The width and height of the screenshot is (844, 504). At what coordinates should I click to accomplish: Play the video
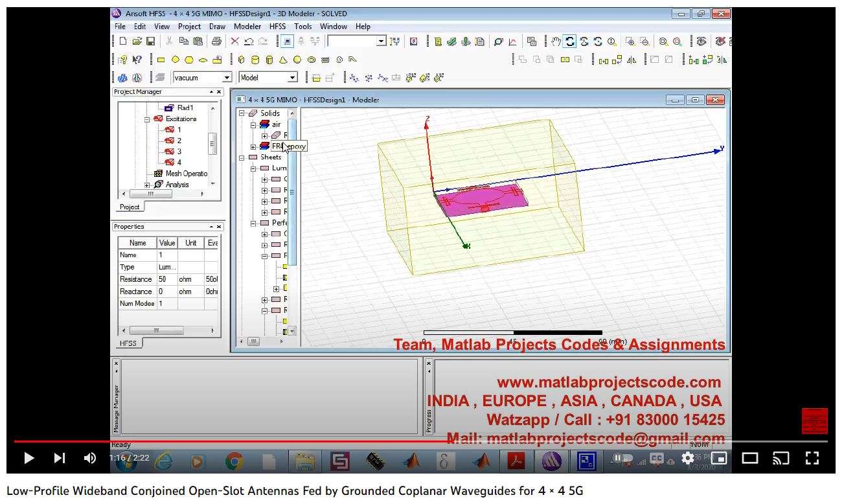29,459
